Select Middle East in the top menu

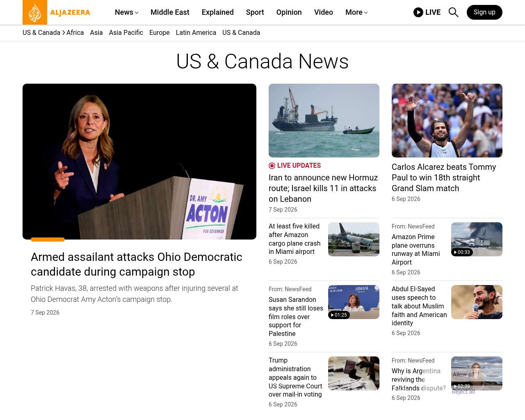170,12
